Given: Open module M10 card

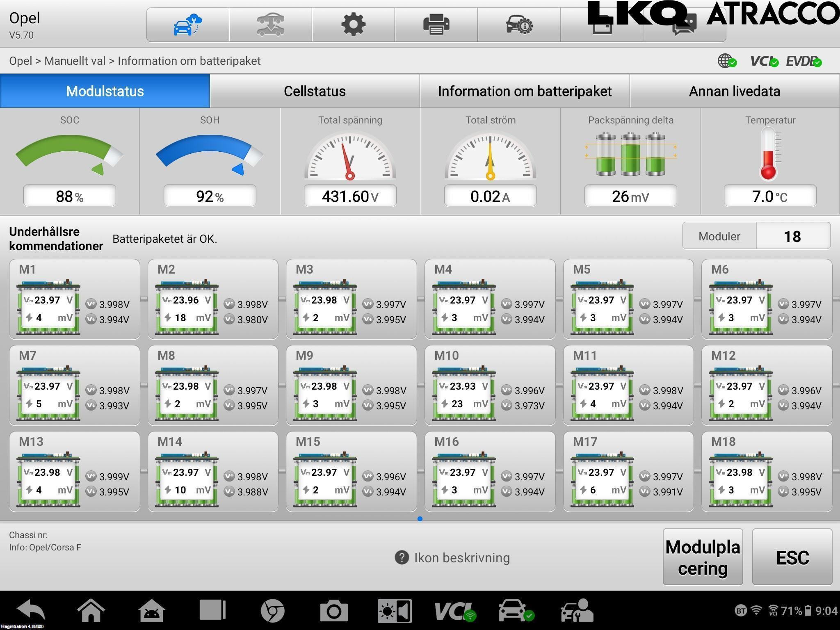Looking at the screenshot, I should click(490, 385).
